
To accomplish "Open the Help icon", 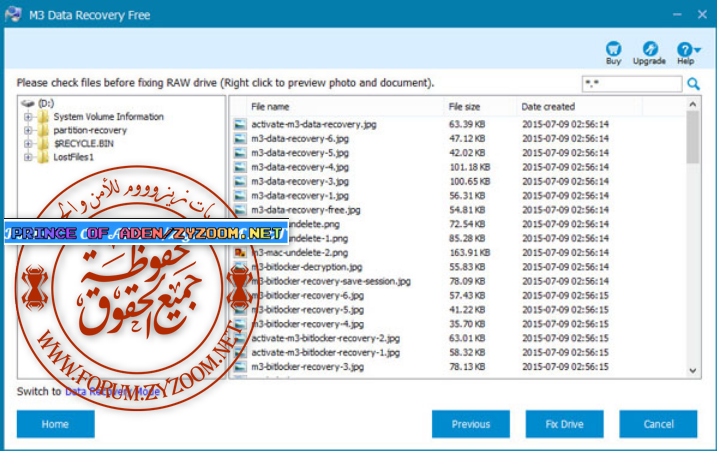I will click(x=684, y=49).
